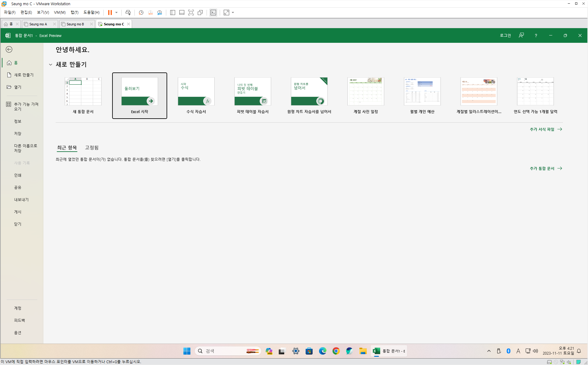Click the VMware pause button
The height and width of the screenshot is (365, 588).
[x=110, y=13]
